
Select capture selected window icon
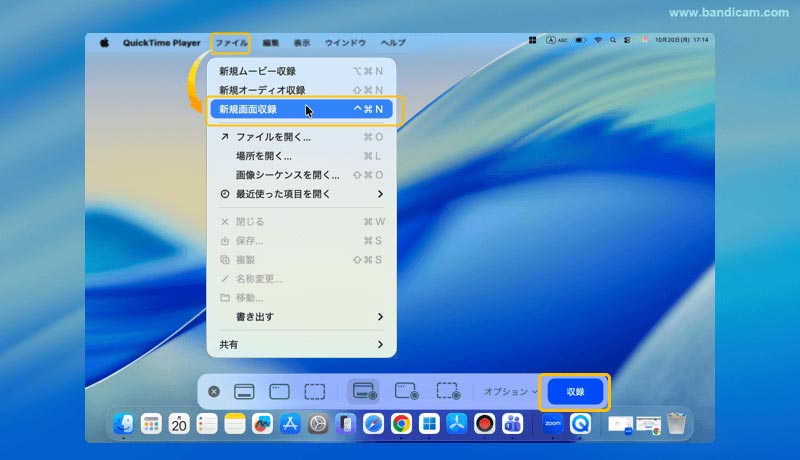pyautogui.click(x=279, y=391)
